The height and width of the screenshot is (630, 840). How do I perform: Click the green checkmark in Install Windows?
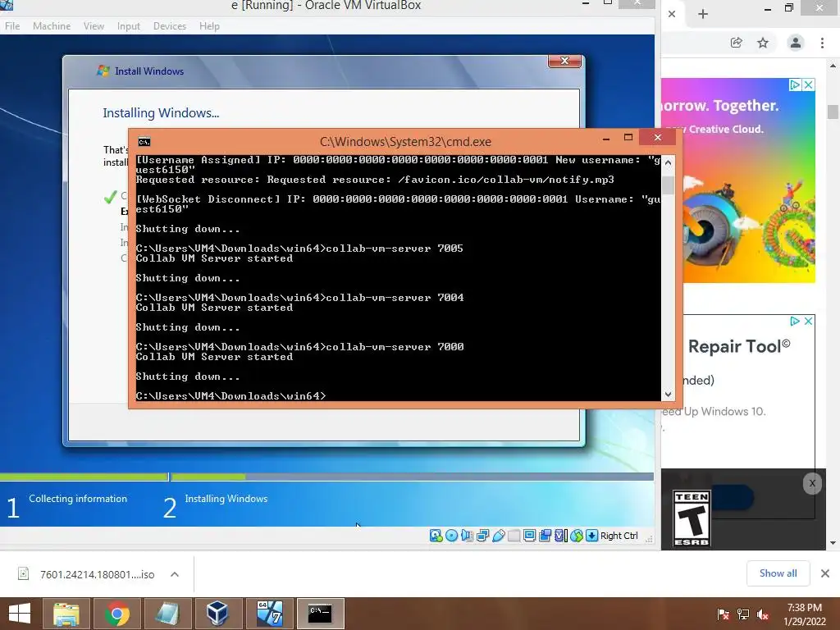[111, 197]
